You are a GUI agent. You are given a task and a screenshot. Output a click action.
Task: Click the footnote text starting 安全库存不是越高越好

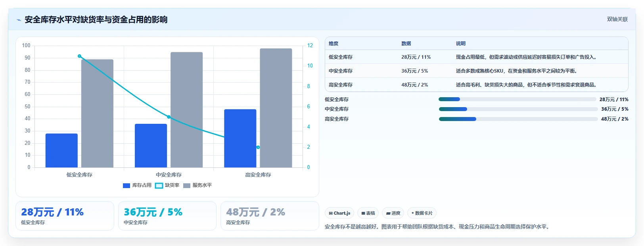(438, 227)
